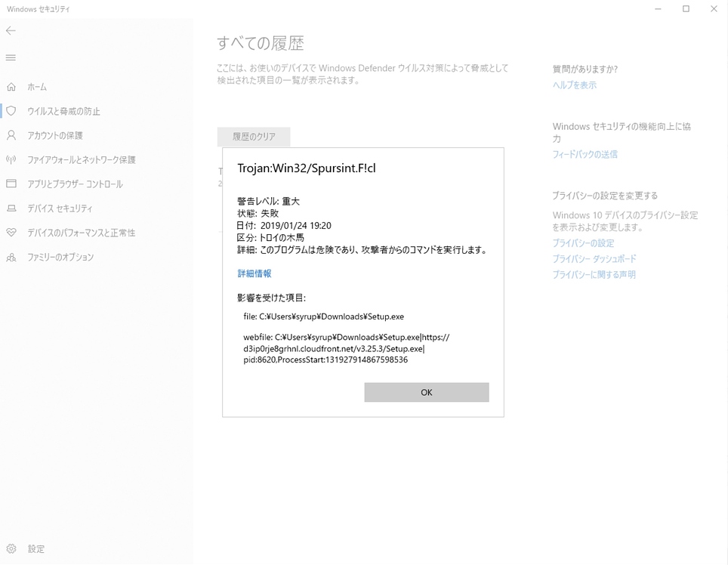This screenshot has height=565, width=728.
Task: Click the 質問がありますか? heading
Action: [x=585, y=69]
